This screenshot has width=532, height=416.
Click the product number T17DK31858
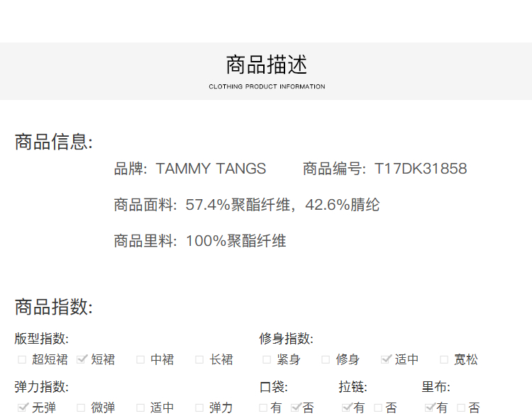(421, 169)
